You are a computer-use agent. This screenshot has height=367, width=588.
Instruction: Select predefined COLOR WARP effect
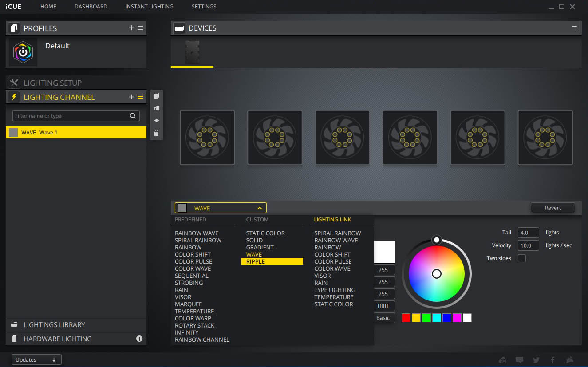193,318
